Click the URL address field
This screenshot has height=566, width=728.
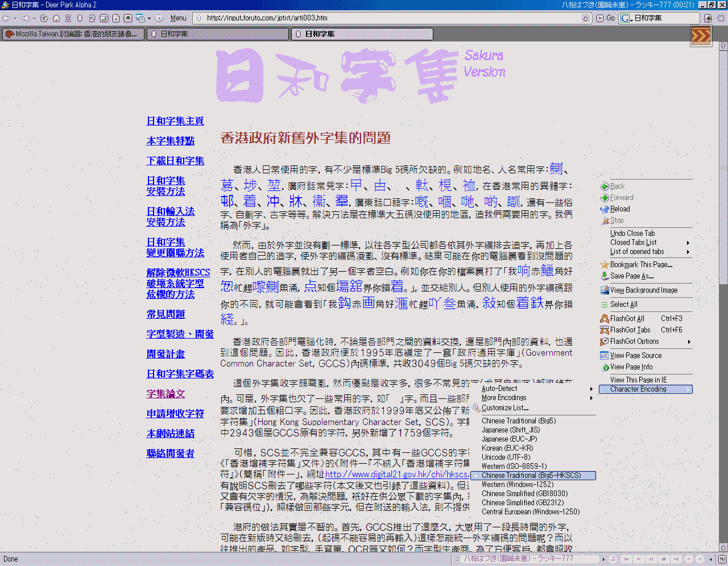click(x=387, y=18)
